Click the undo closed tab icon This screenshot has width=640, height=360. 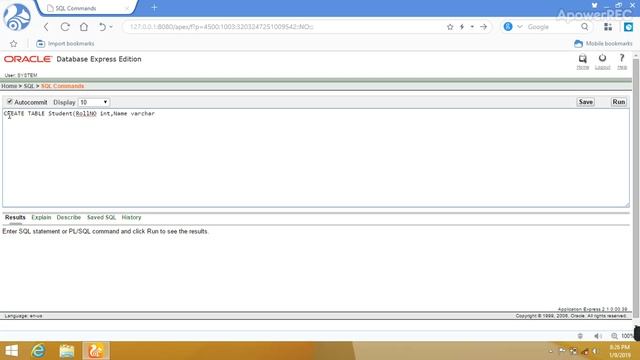coord(102,27)
